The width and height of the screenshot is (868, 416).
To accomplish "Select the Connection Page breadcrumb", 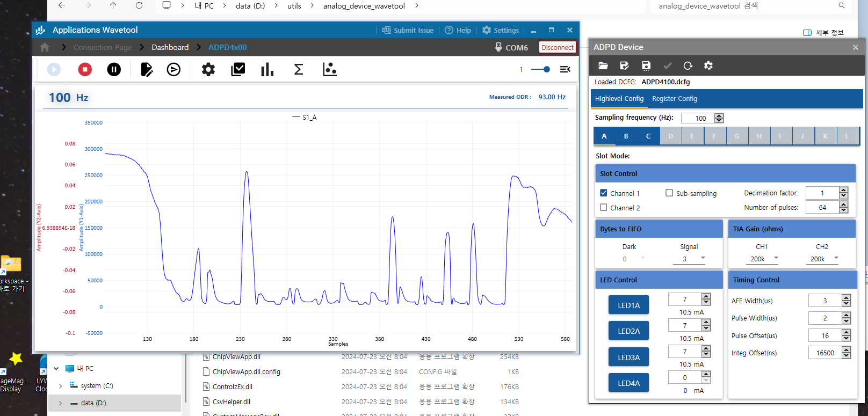I will [x=103, y=47].
